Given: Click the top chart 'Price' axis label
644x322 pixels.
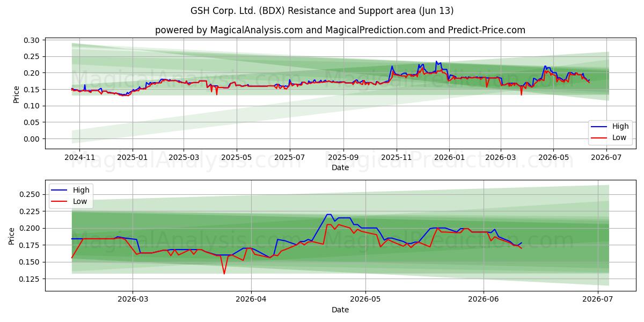Looking at the screenshot, I should pos(16,94).
